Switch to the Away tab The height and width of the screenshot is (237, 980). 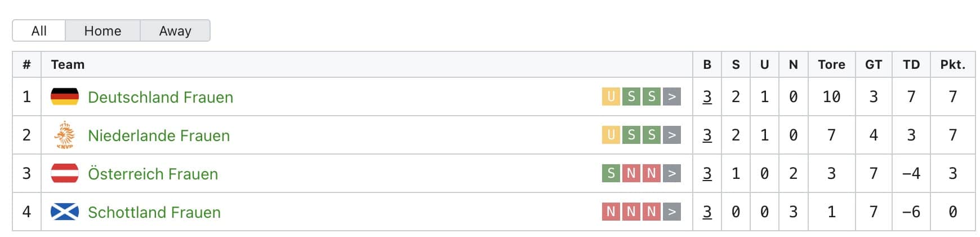pyautogui.click(x=175, y=30)
